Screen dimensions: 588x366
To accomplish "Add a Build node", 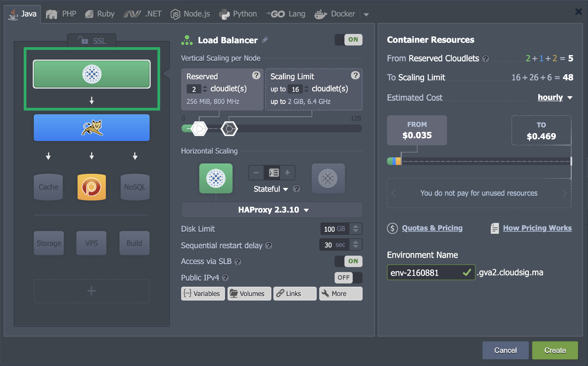I will pos(135,243).
